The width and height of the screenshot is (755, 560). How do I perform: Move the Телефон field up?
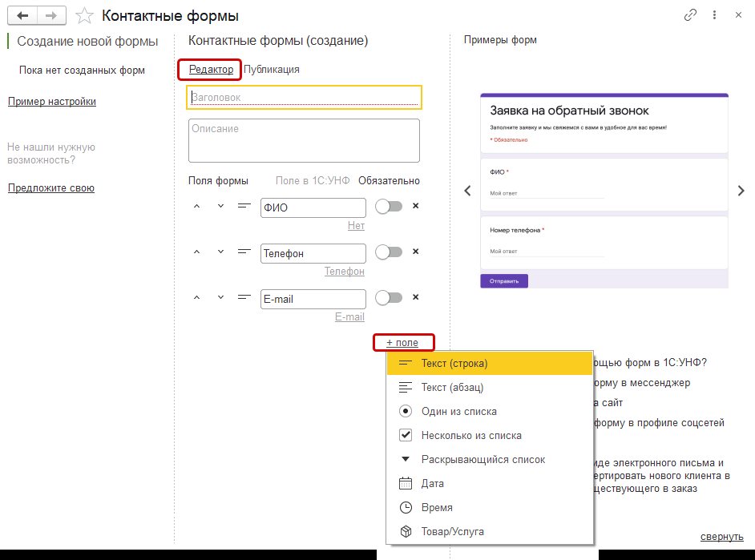(196, 252)
